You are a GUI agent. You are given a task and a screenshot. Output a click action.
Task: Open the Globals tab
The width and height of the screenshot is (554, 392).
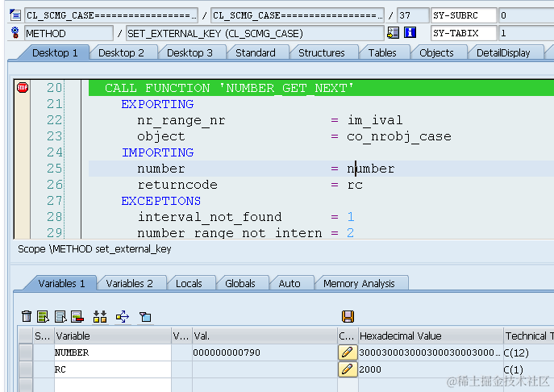point(240,283)
